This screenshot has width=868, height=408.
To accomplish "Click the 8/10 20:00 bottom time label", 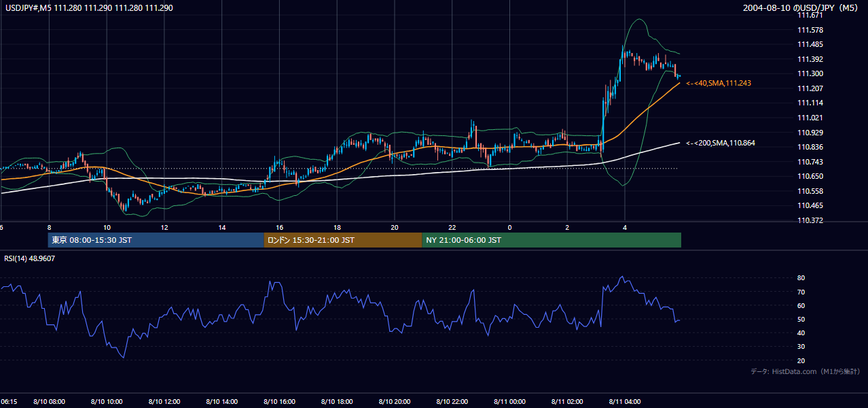I will (395, 402).
